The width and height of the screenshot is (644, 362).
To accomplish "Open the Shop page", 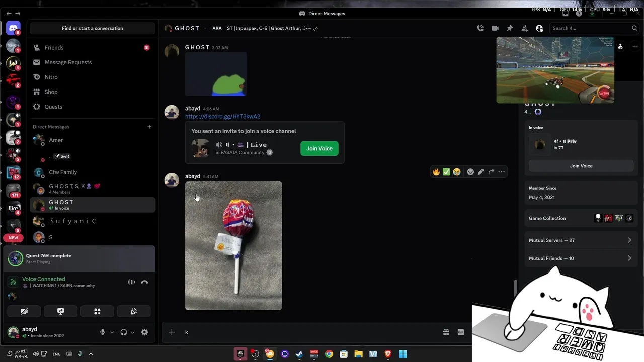I will 93,92.
